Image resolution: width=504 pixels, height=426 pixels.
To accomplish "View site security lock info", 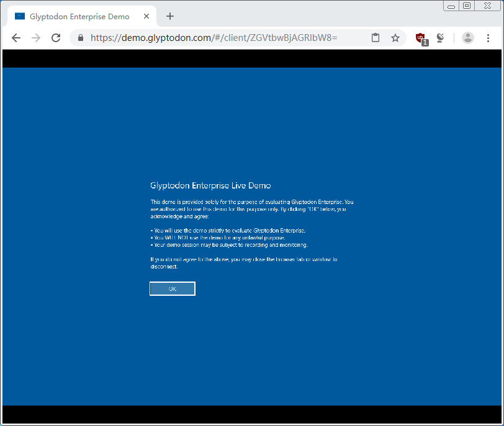I will pos(81,38).
